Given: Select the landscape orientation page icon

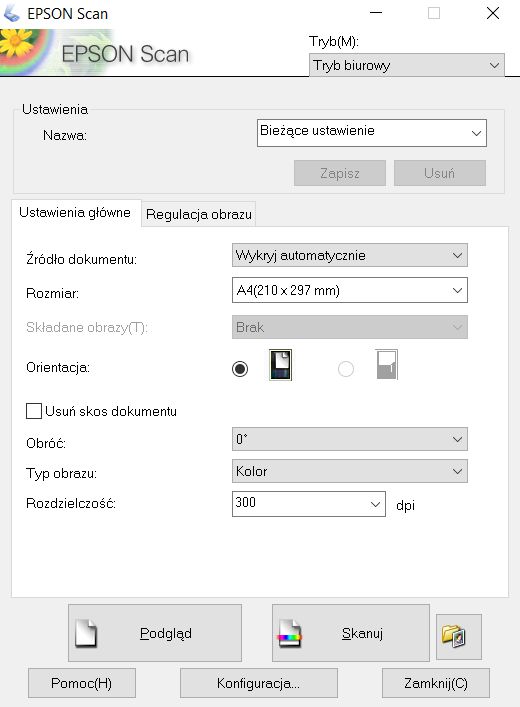Looking at the screenshot, I should (x=387, y=364).
